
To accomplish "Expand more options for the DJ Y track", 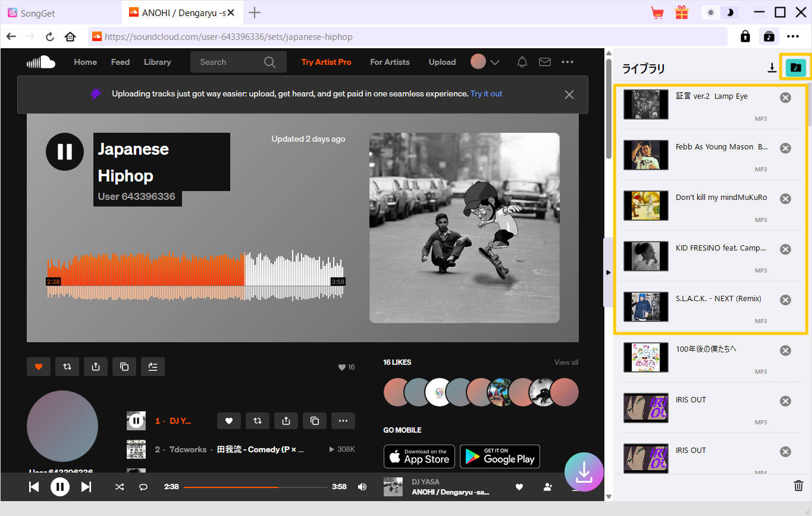I will [343, 421].
